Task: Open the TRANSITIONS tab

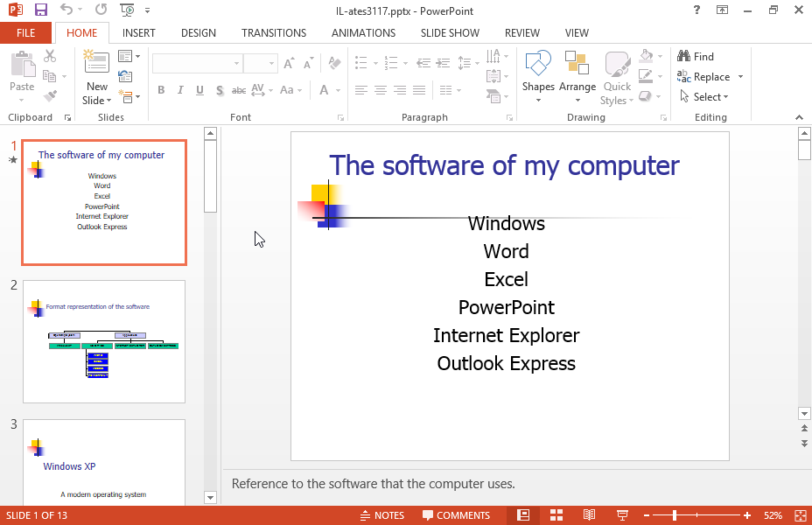Action: tap(274, 32)
